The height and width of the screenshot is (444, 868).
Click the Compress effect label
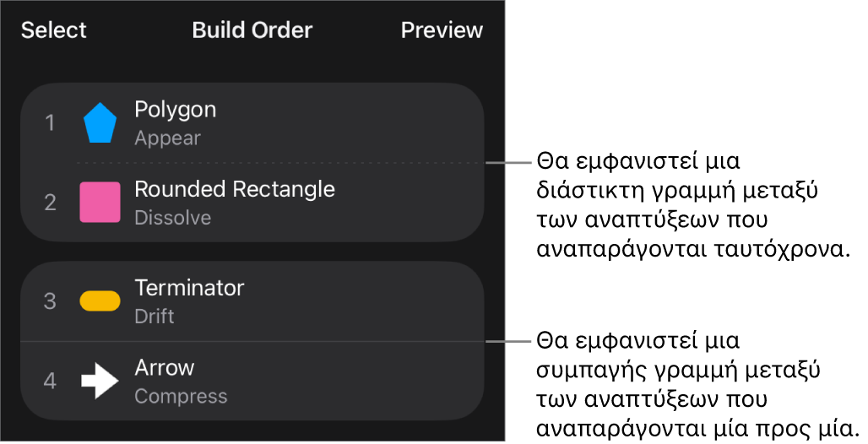(x=181, y=396)
